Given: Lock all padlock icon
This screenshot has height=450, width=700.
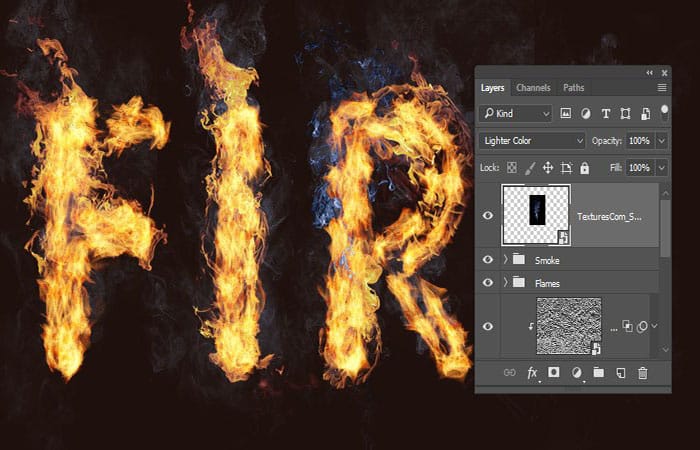Looking at the screenshot, I should [584, 167].
